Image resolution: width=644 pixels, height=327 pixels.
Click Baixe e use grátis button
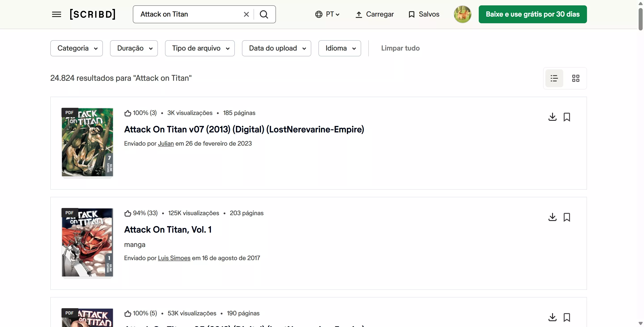532,14
